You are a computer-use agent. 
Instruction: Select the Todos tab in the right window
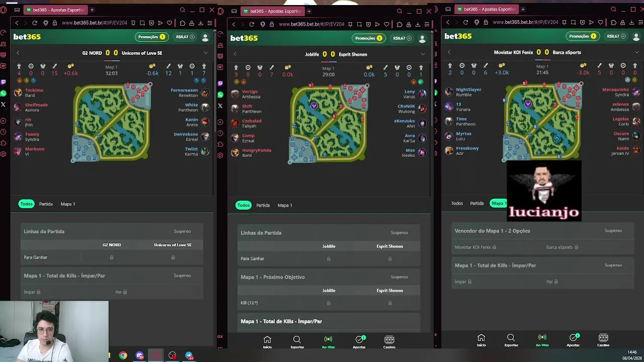(x=457, y=203)
